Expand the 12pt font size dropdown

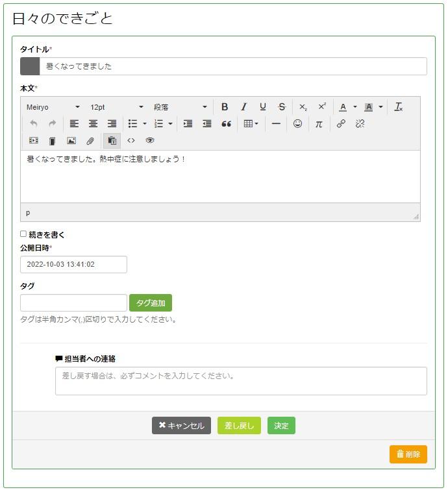point(116,107)
